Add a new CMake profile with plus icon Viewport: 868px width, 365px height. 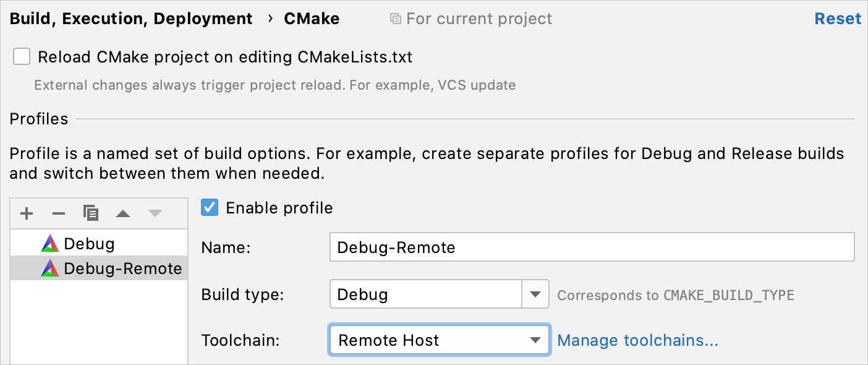[26, 213]
